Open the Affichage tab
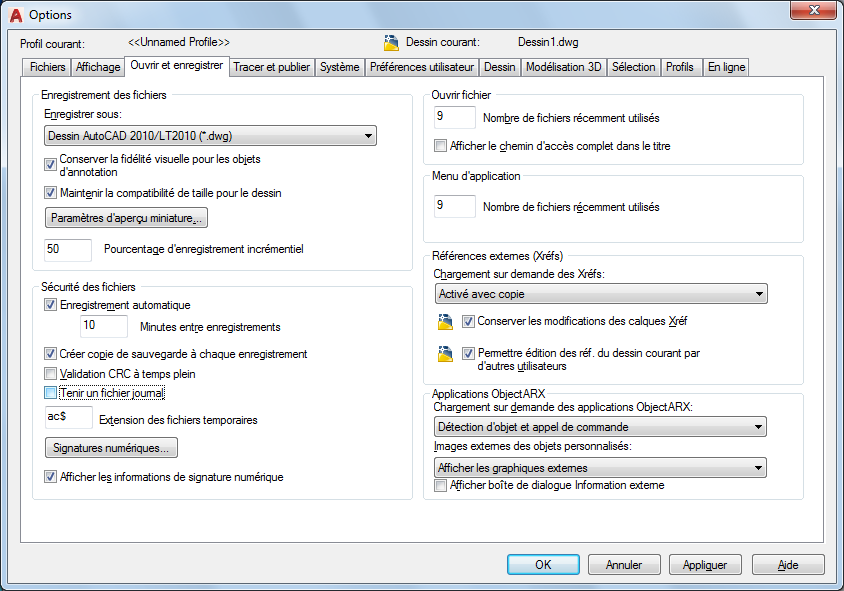This screenshot has height=591, width=844. click(x=98, y=67)
